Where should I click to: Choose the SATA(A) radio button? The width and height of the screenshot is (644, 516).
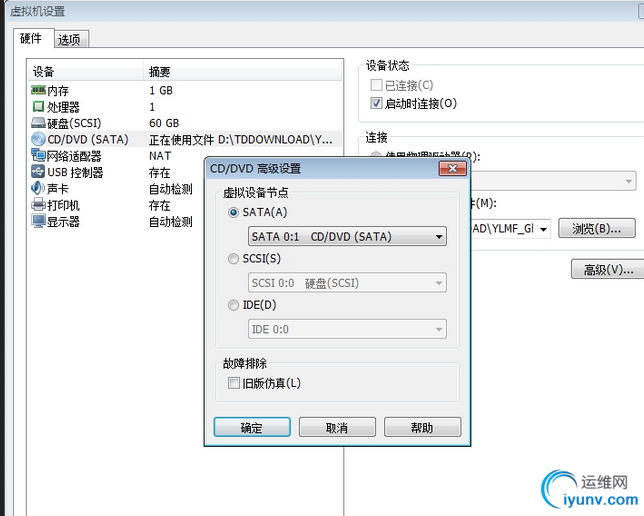coord(233,212)
